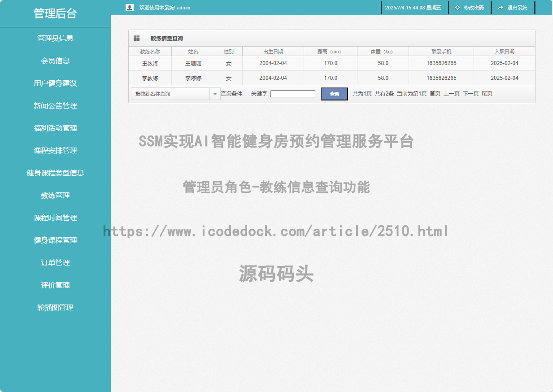Click the 管理后台 sidebar title
The image size is (553, 392).
[55, 13]
